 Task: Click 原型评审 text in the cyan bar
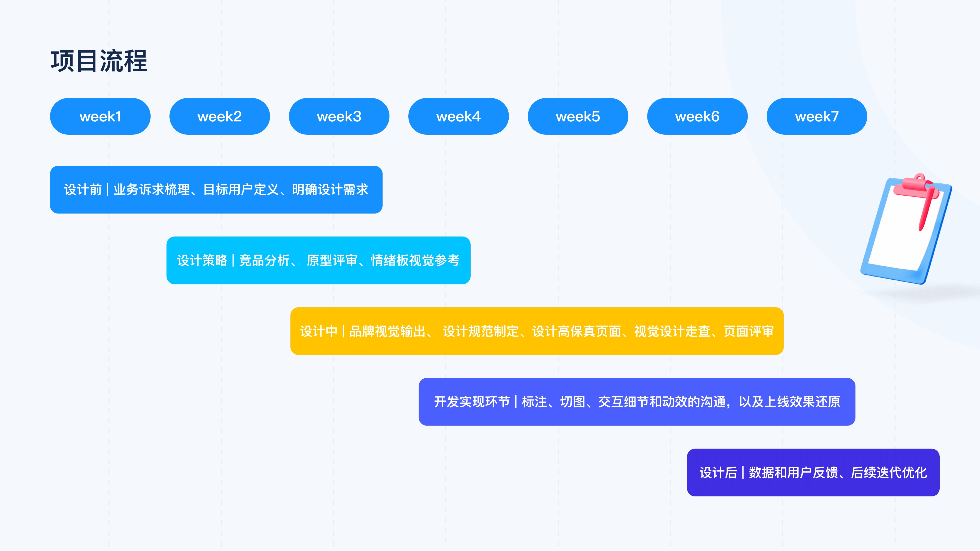(332, 260)
